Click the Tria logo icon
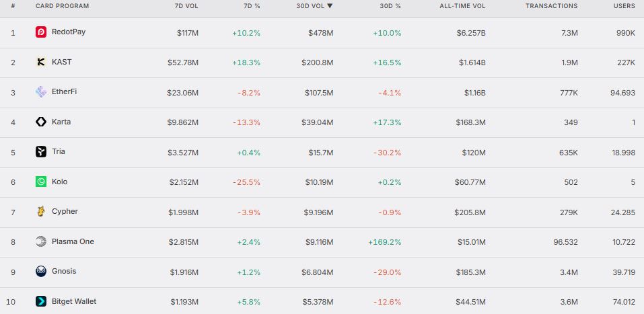 tap(41, 152)
